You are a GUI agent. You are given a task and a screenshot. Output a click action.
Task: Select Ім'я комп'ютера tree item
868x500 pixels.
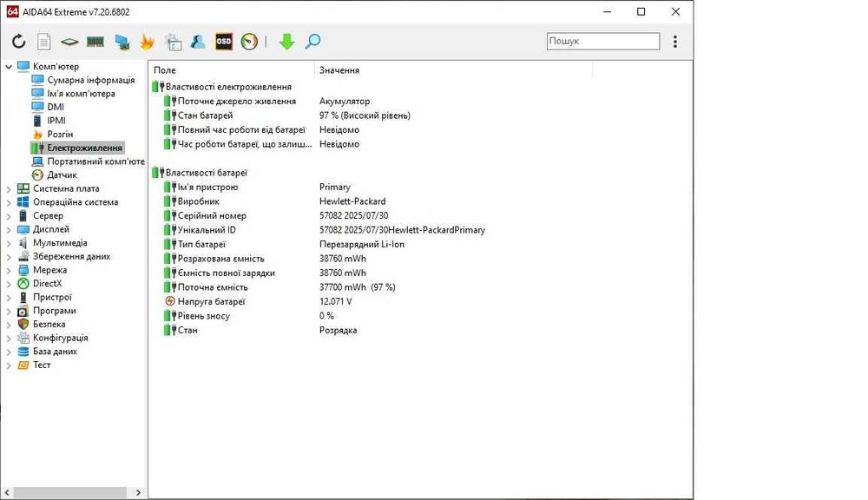(x=81, y=94)
